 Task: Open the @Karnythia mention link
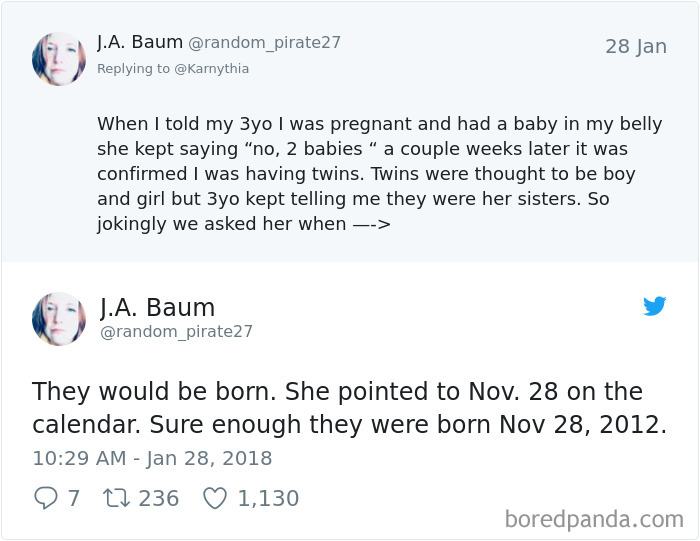(212, 69)
